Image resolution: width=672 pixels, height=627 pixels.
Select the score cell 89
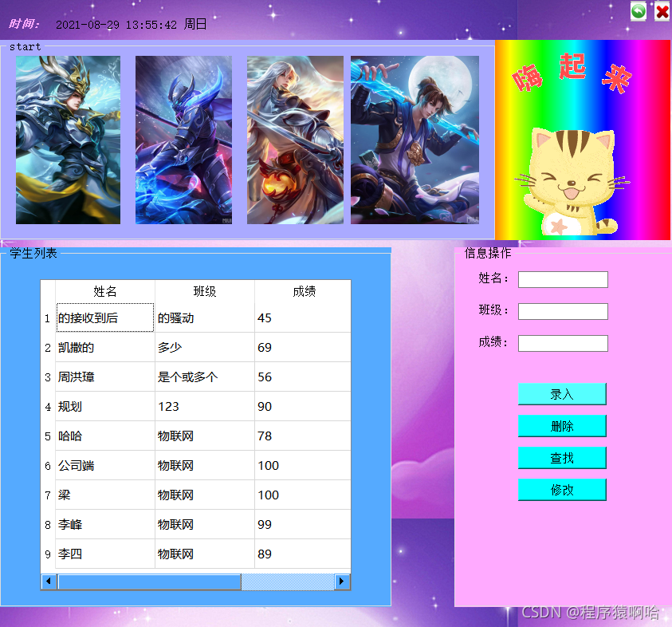[x=303, y=554]
